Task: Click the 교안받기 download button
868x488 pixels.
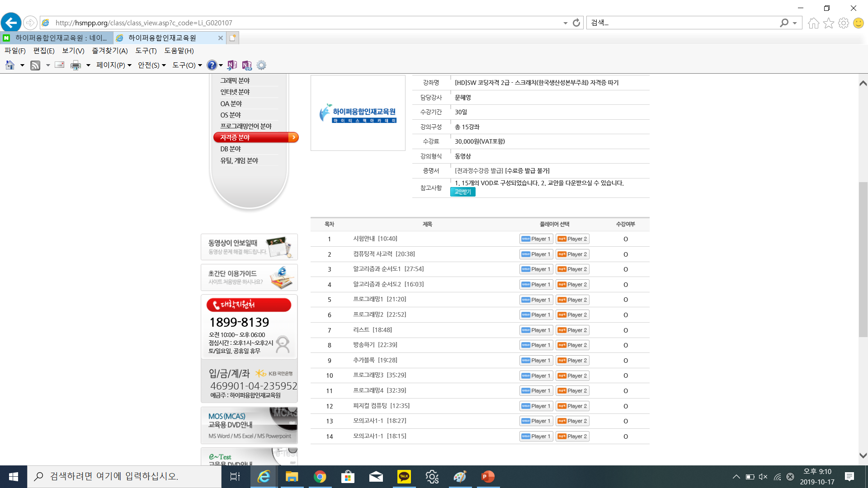Action: click(462, 192)
